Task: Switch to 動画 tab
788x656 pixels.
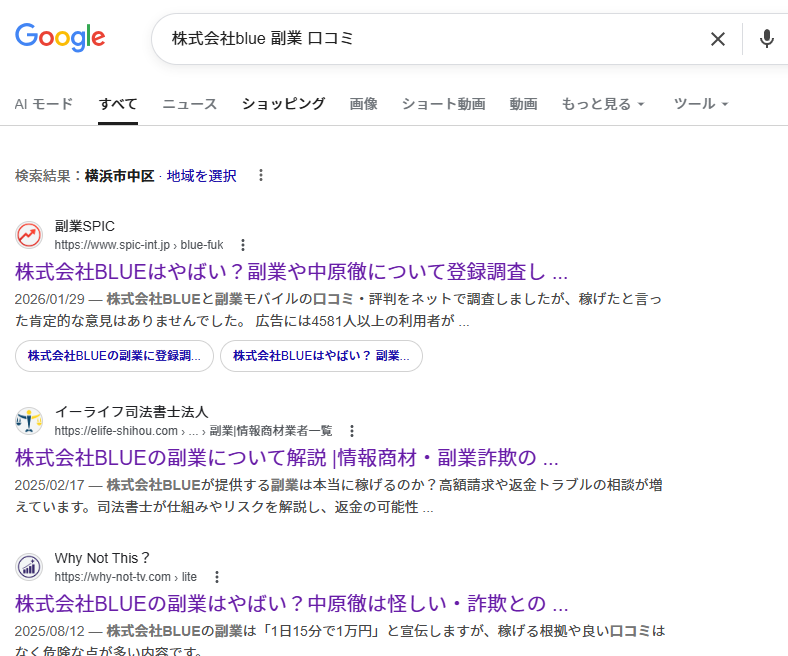Action: (x=523, y=104)
